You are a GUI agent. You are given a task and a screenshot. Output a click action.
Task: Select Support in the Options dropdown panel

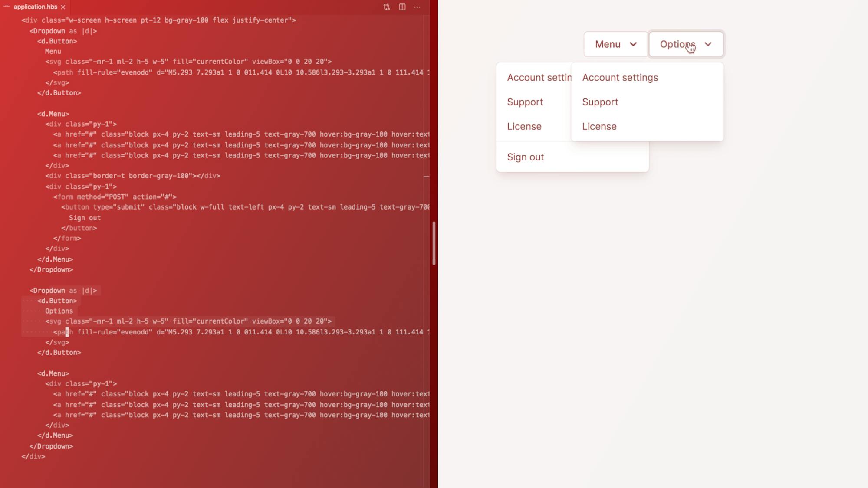(x=600, y=102)
